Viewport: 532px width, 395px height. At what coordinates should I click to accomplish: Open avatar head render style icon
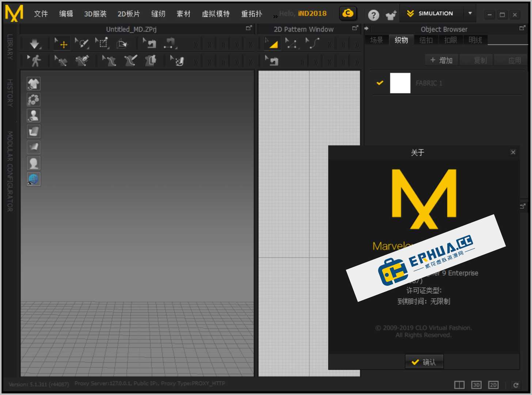[x=34, y=163]
